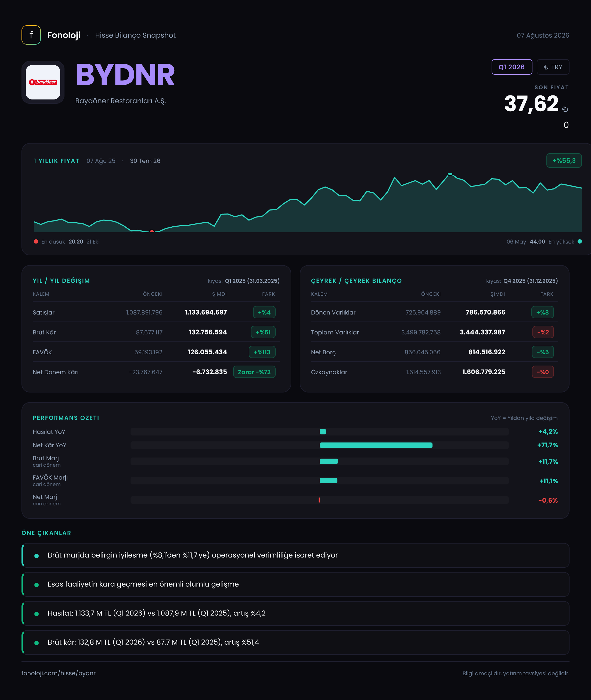Click the 1 YILLIK FIYAT chart title

click(56, 161)
